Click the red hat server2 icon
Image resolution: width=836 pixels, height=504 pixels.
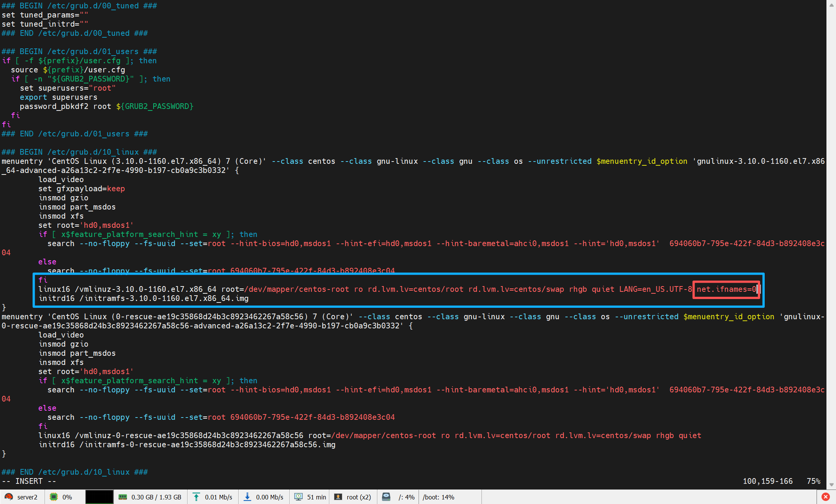click(x=8, y=497)
